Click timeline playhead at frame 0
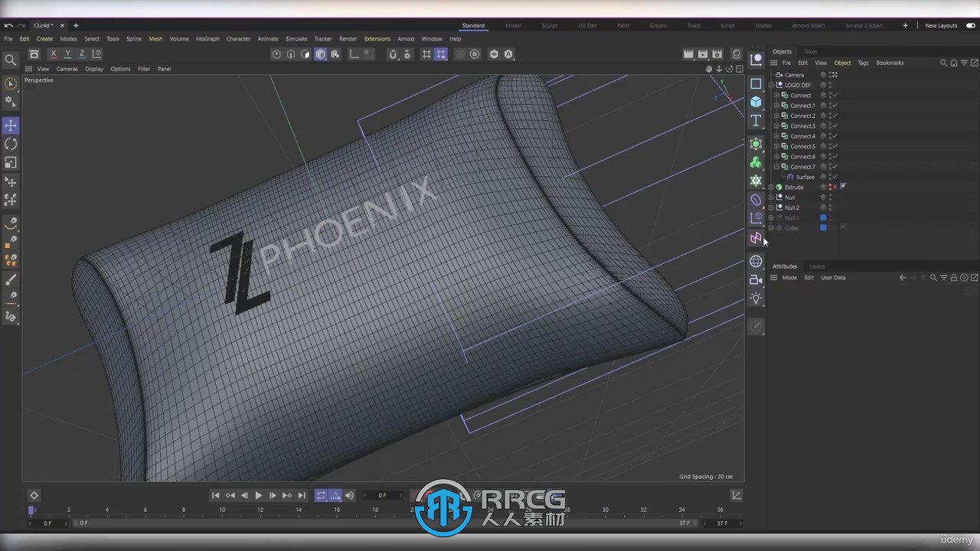The height and width of the screenshot is (551, 980). click(x=31, y=510)
